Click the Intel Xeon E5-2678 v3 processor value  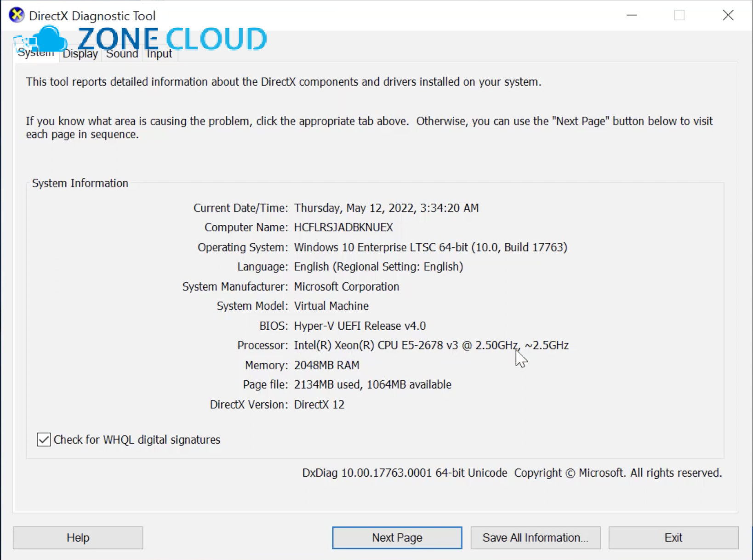(431, 345)
